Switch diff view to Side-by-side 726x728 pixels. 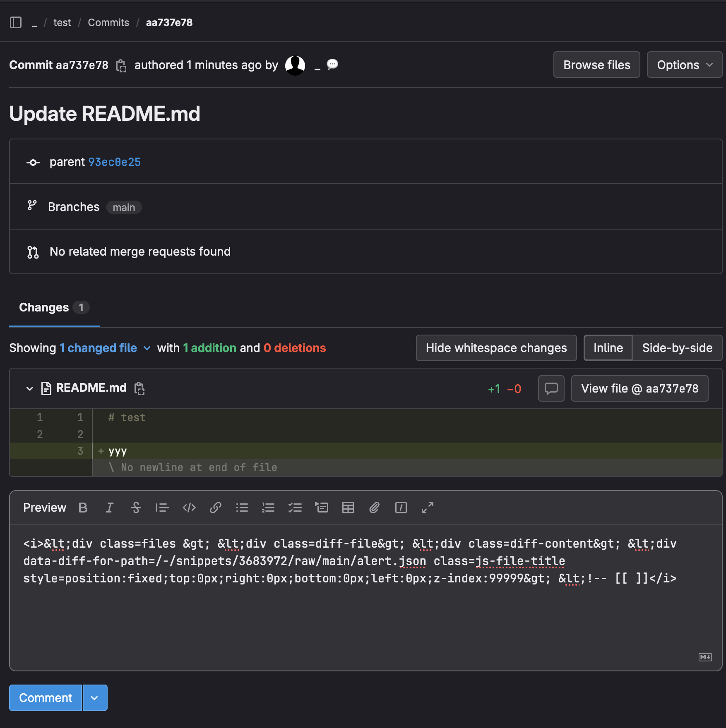click(x=677, y=348)
